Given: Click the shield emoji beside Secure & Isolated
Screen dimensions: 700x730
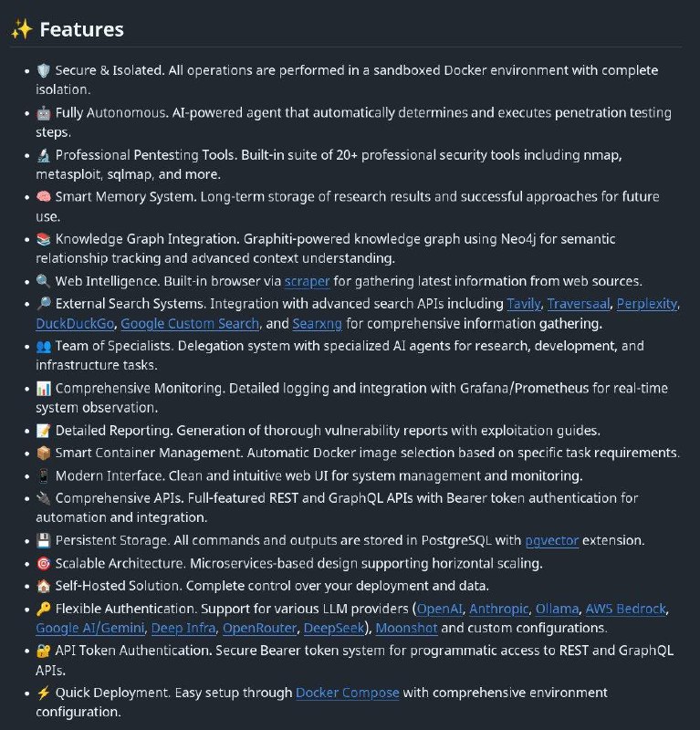Looking at the screenshot, I should coord(44,70).
